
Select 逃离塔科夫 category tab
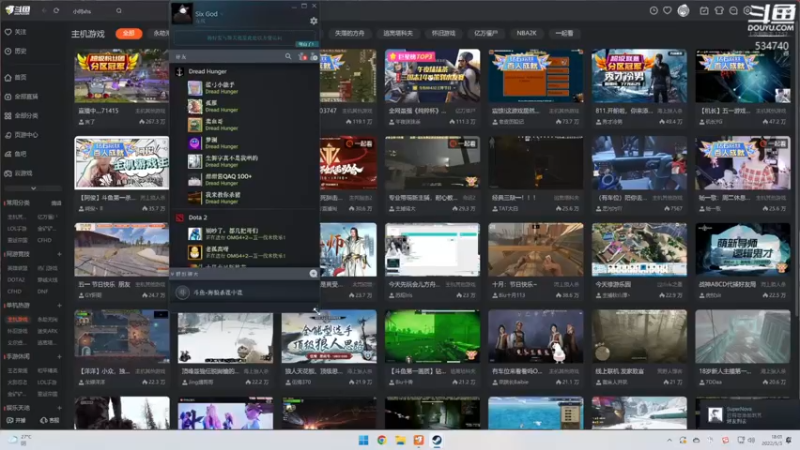click(x=398, y=33)
